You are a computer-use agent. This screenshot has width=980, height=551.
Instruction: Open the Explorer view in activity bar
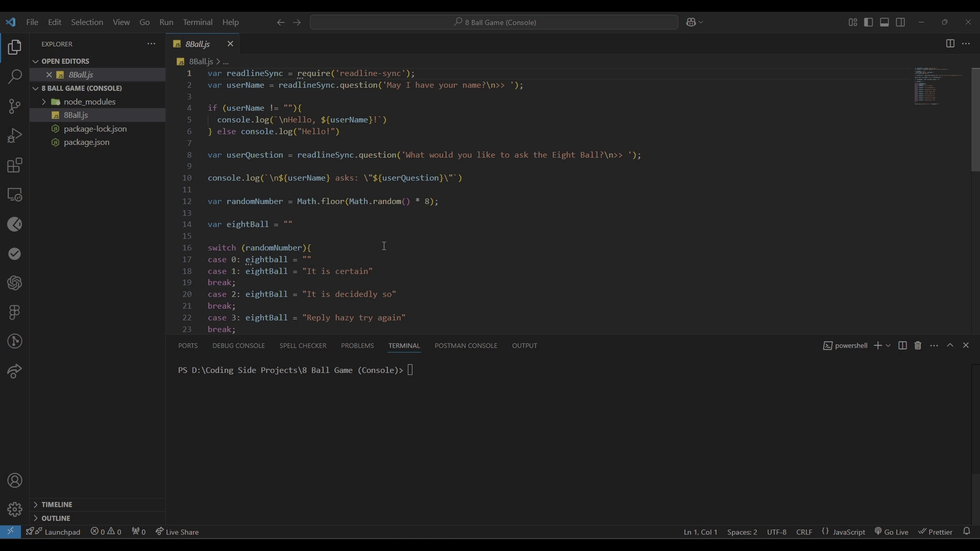[x=15, y=47]
